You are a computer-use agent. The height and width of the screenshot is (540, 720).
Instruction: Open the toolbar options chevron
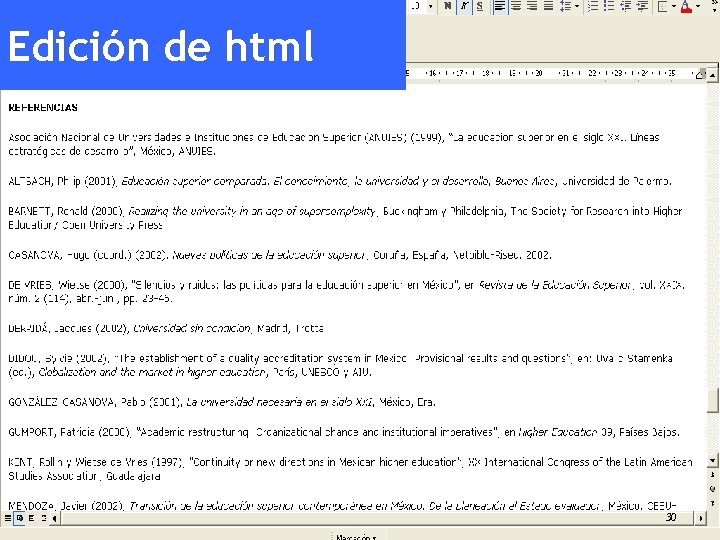tap(714, 6)
